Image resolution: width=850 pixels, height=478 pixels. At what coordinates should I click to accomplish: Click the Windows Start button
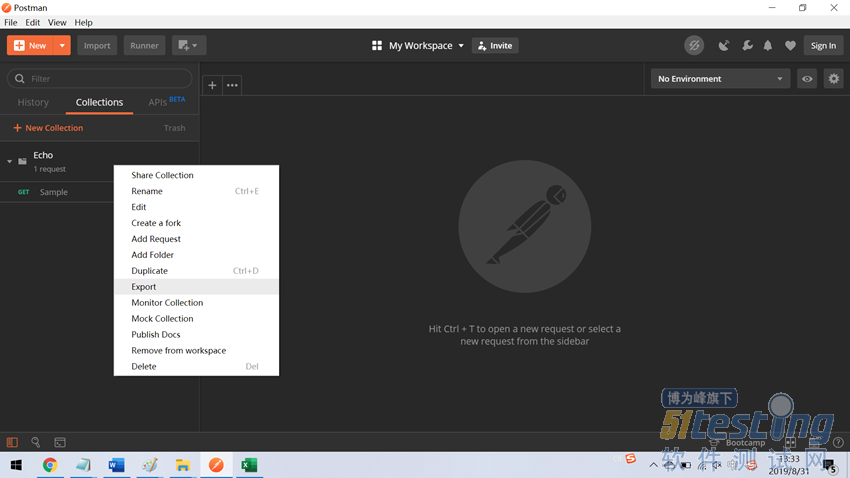point(16,465)
